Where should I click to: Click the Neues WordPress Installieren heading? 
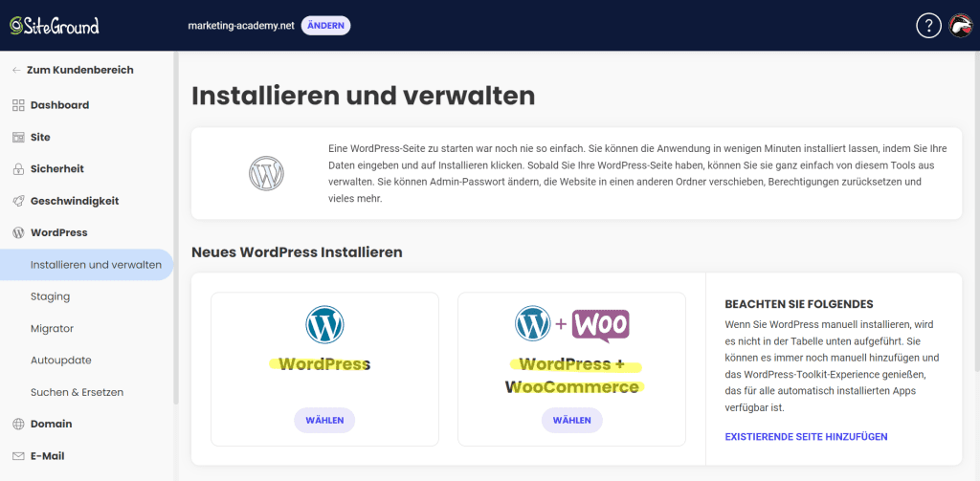coord(297,252)
